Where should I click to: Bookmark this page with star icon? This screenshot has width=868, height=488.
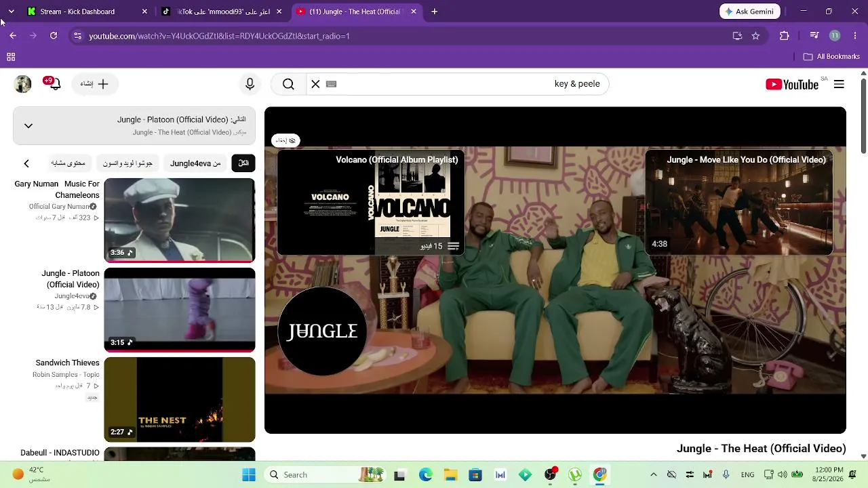click(x=755, y=36)
